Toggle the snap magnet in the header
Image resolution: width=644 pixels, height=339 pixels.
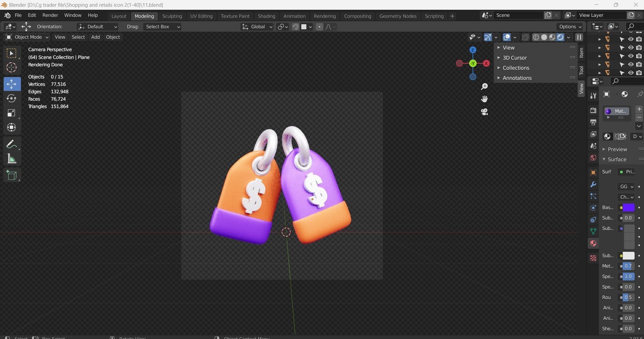[295, 27]
